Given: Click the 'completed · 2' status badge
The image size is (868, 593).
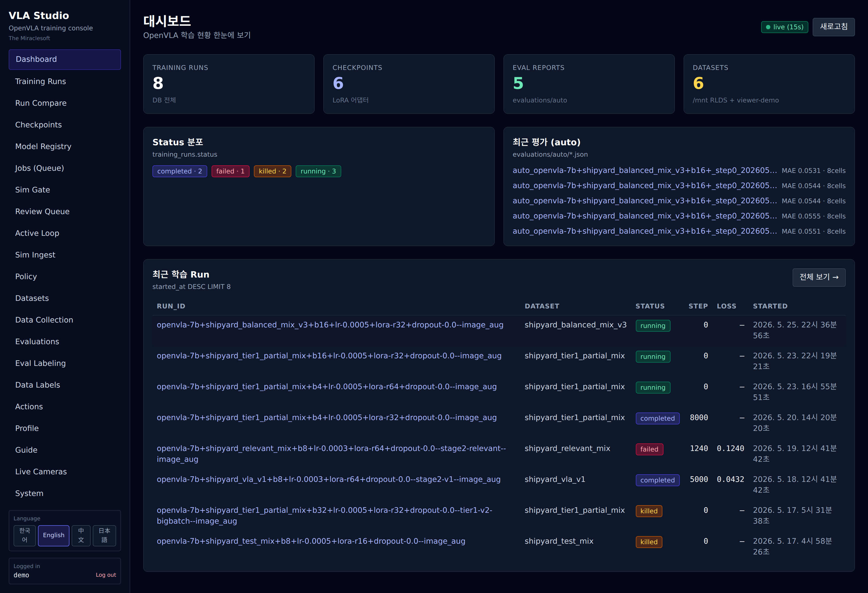Looking at the screenshot, I should (180, 171).
